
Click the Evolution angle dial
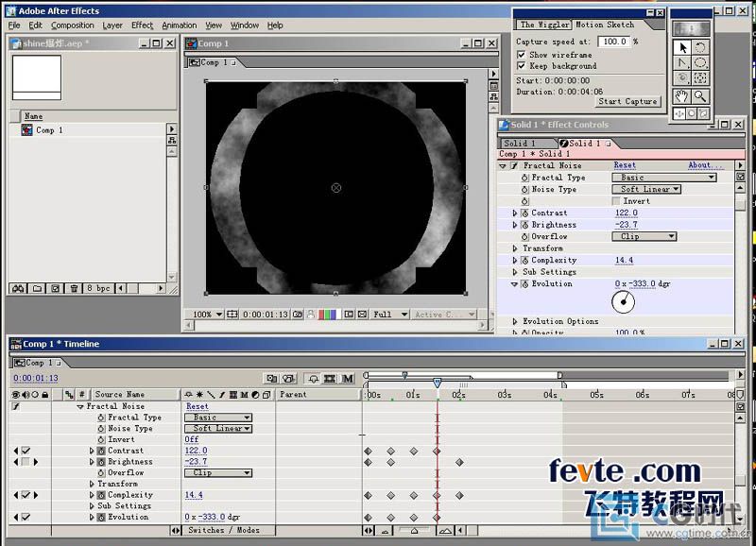[x=623, y=302]
